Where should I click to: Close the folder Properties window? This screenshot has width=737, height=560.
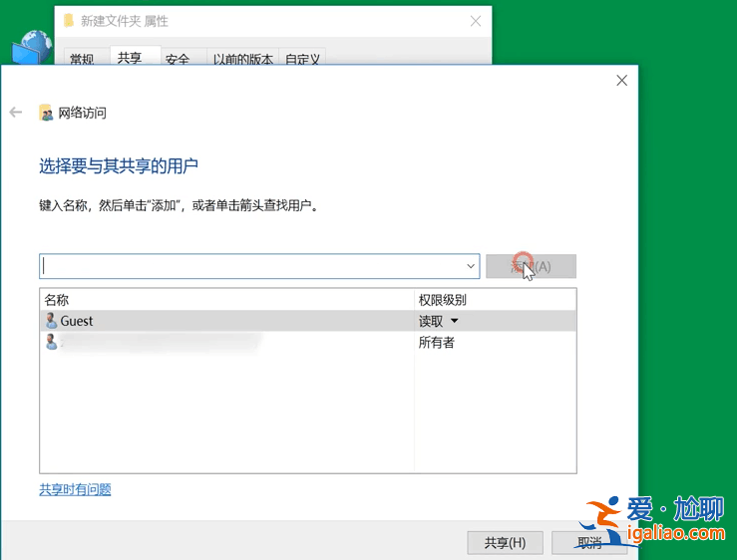[x=476, y=21]
